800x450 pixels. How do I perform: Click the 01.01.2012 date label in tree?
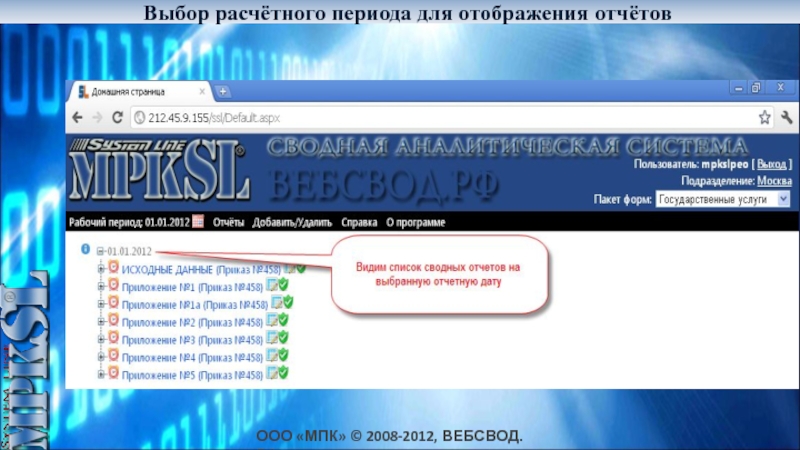pos(129,251)
